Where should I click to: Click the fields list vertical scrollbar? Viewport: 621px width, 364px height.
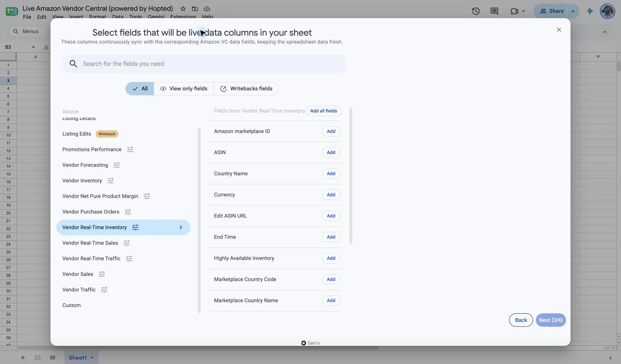(x=351, y=176)
